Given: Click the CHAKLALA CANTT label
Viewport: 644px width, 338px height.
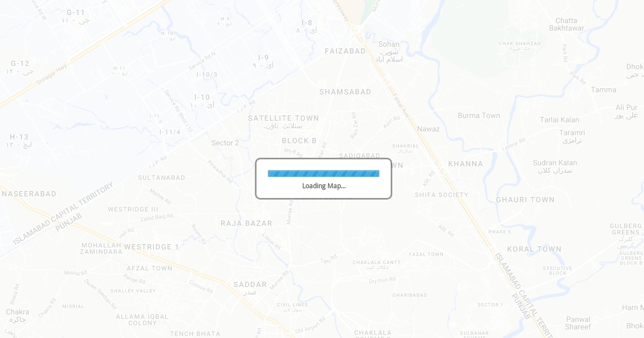Looking at the screenshot, I should point(376,262).
